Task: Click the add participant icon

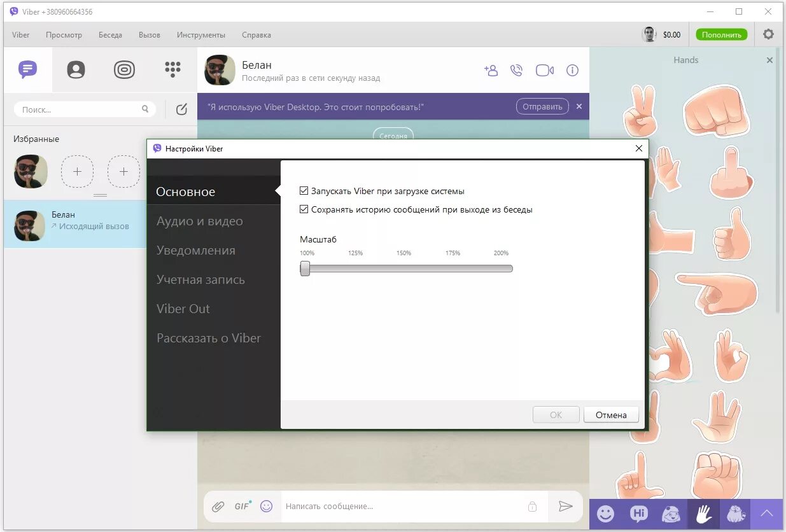Action: click(x=491, y=70)
